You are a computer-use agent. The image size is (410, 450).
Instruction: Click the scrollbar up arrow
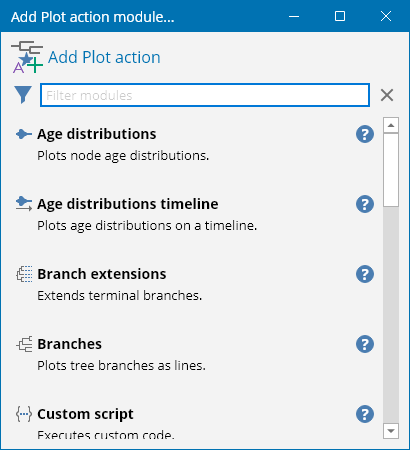click(391, 125)
